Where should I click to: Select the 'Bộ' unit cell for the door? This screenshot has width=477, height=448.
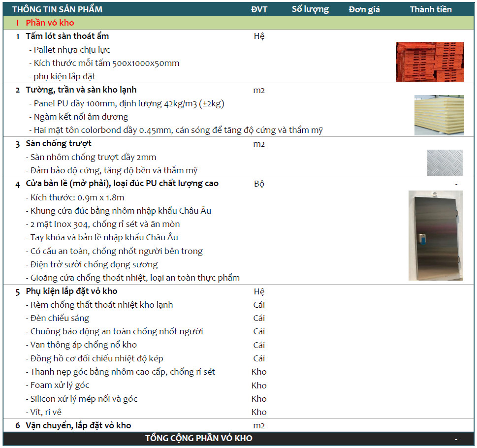click(259, 184)
